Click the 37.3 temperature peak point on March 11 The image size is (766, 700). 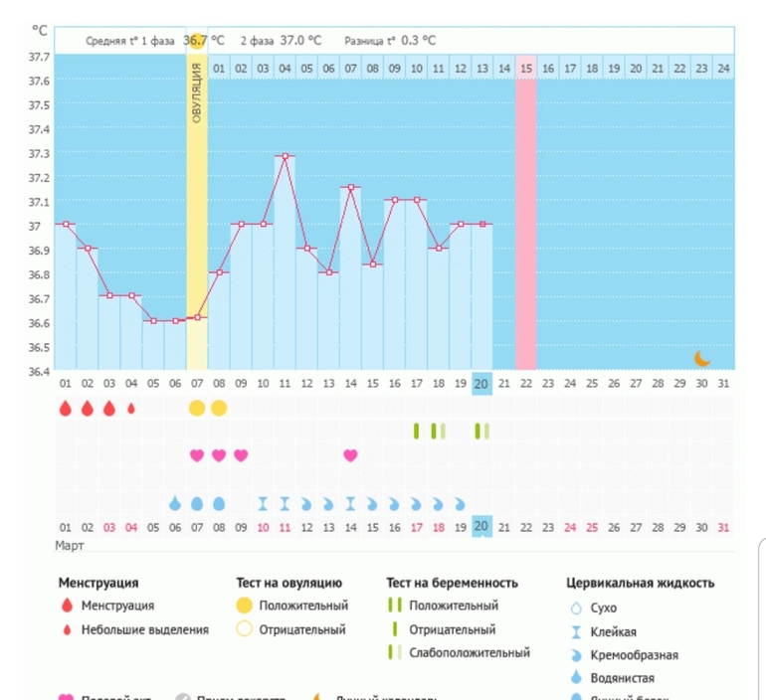click(x=285, y=156)
